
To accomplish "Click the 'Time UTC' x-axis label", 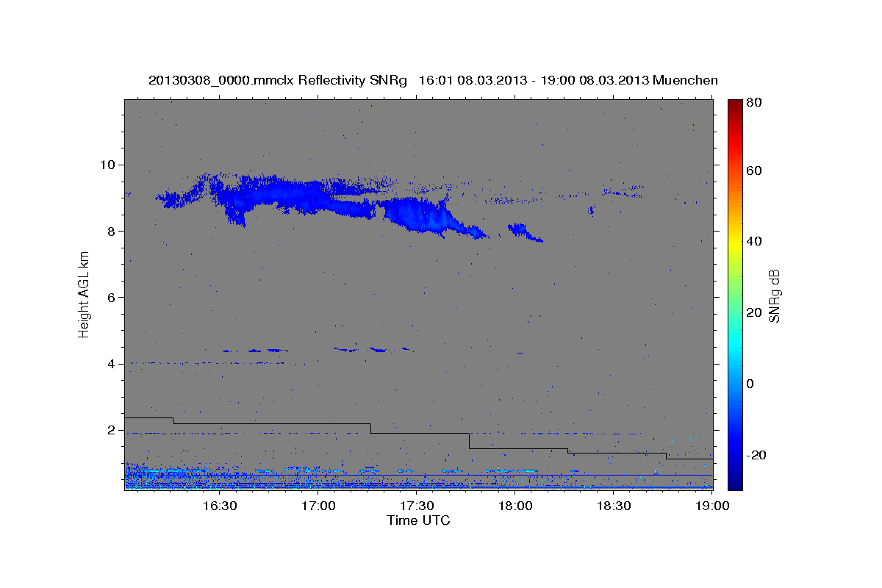I will (x=418, y=520).
